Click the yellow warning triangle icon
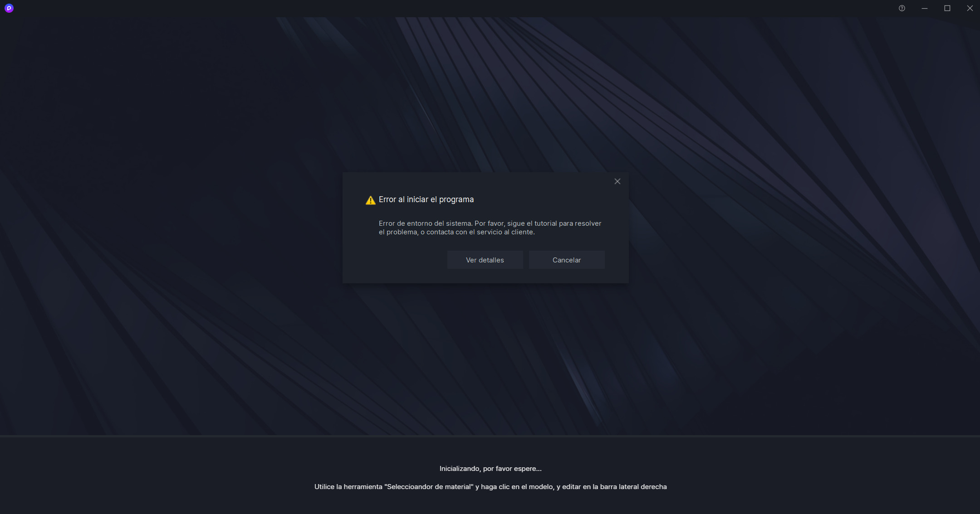 tap(371, 200)
